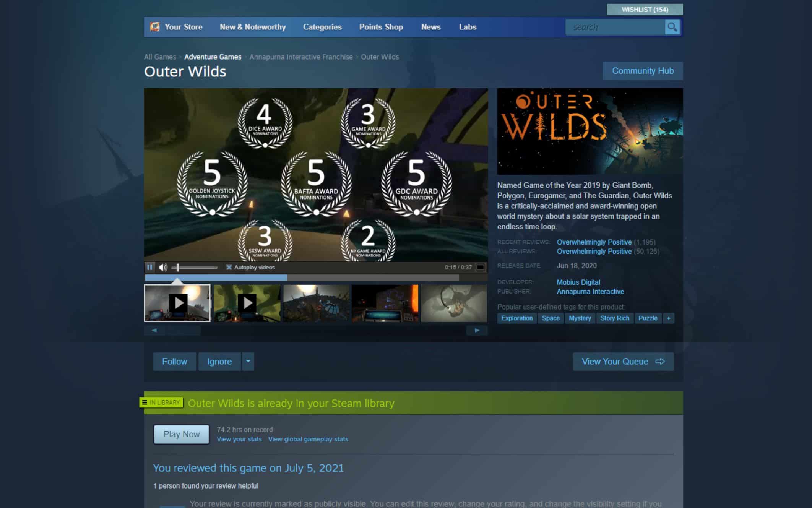This screenshot has height=508, width=812.
Task: Click the thumbnail strip scrollbar
Action: click(x=316, y=330)
